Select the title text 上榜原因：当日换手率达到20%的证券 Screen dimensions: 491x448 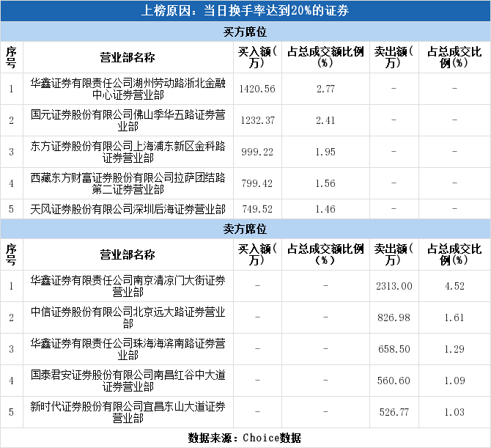(x=245, y=11)
